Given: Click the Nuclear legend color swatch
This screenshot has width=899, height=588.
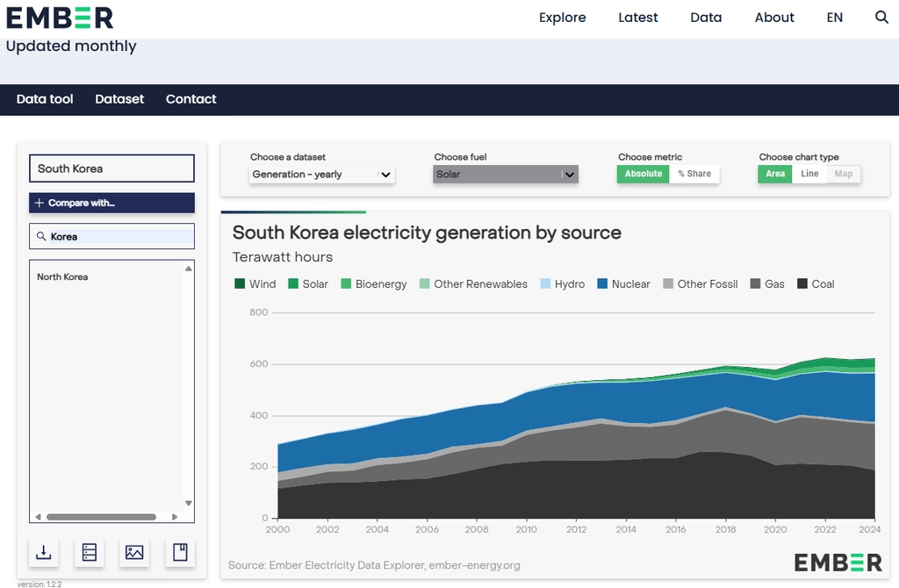Looking at the screenshot, I should [x=602, y=283].
